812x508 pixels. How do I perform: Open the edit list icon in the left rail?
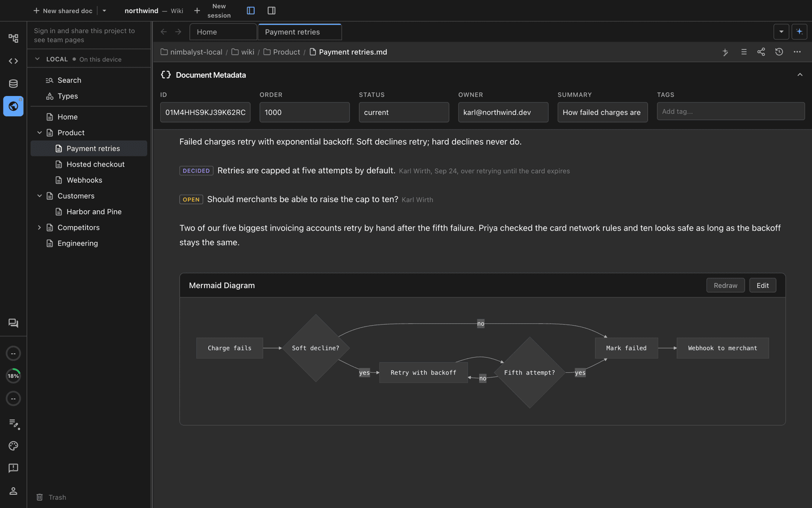tap(13, 423)
